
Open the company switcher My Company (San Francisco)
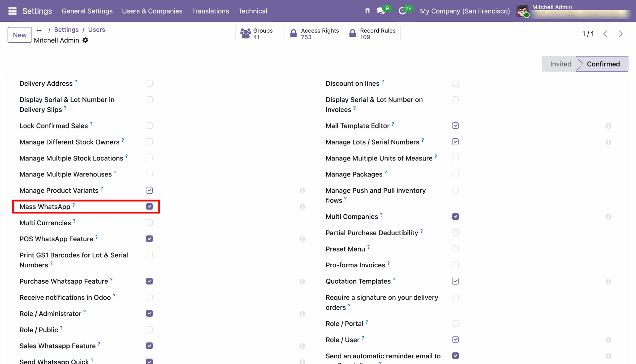[x=465, y=11]
